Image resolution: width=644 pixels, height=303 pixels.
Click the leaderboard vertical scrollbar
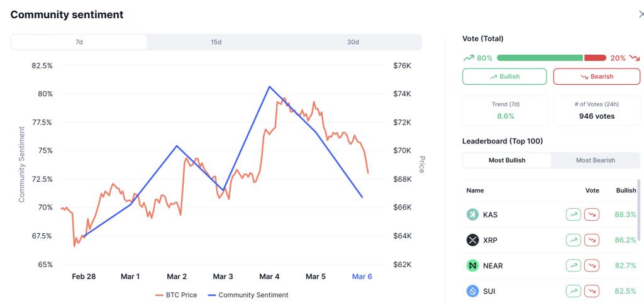tap(638, 209)
